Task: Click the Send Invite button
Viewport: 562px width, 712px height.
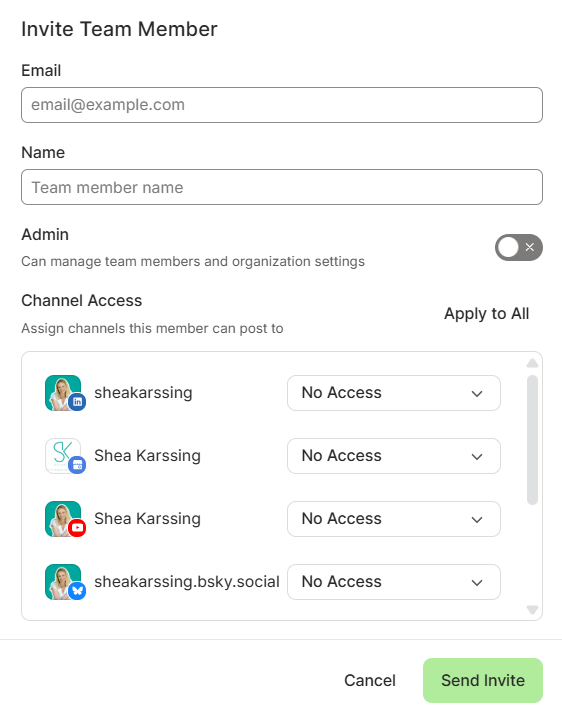Action: click(x=483, y=680)
